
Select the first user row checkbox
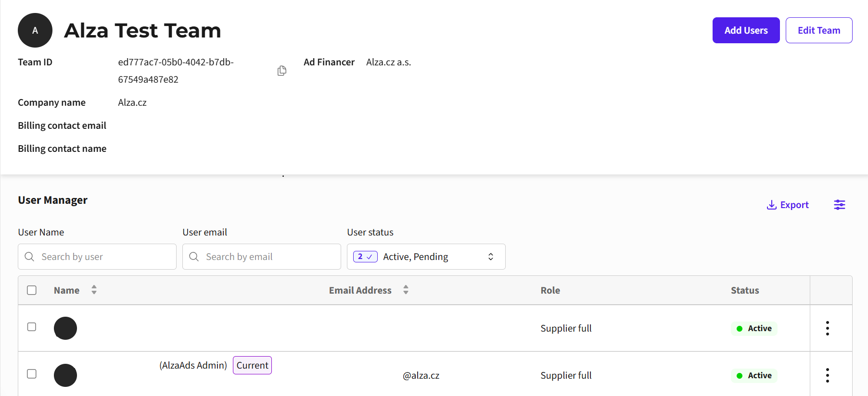click(32, 327)
